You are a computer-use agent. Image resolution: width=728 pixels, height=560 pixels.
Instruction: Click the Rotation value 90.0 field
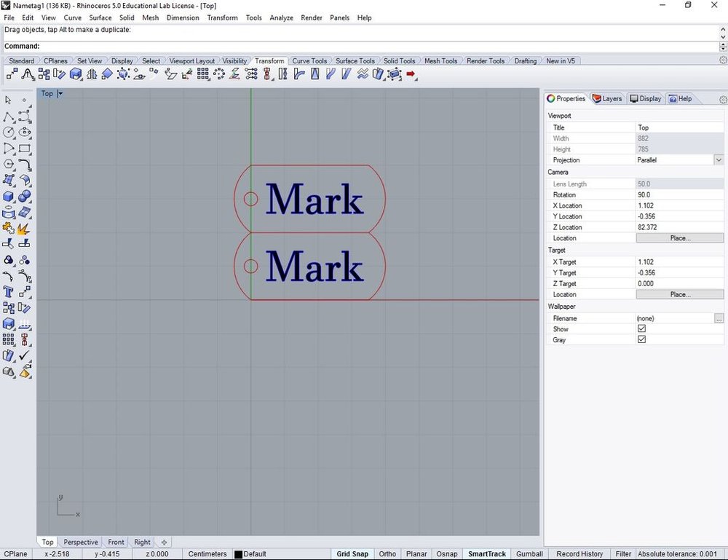[680, 194]
